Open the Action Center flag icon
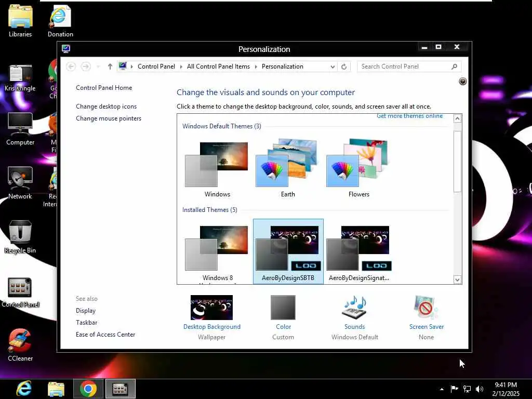Screen dimensions: 532x399 tap(454, 389)
